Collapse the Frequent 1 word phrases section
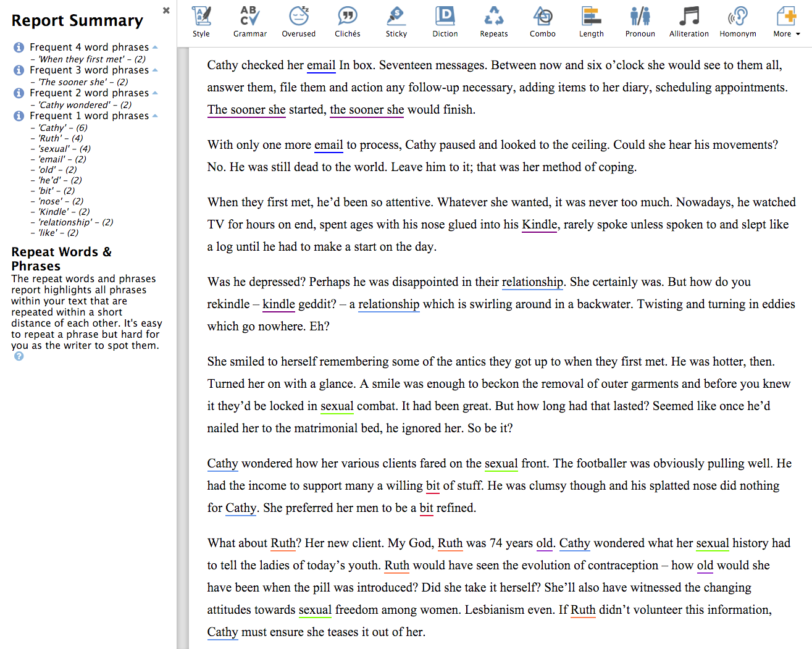This screenshot has height=649, width=812. [x=155, y=116]
